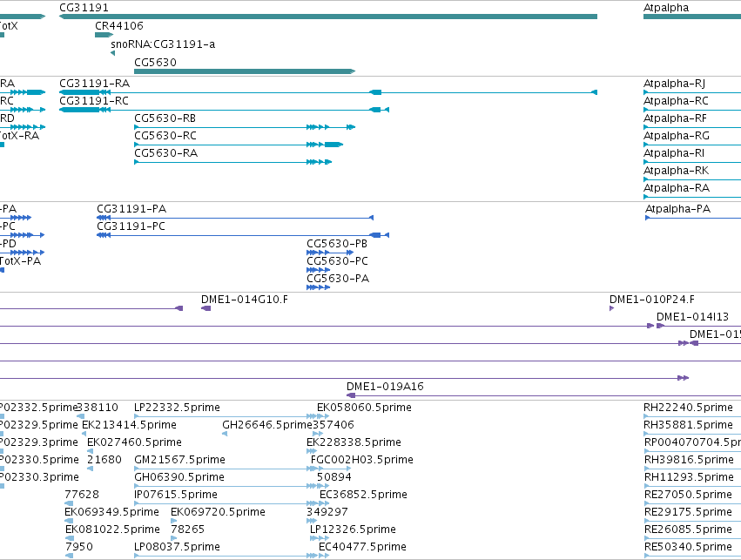This screenshot has width=741, height=560.
Task: Click clone DME1-014G10.F
Action: pyautogui.click(x=245, y=300)
